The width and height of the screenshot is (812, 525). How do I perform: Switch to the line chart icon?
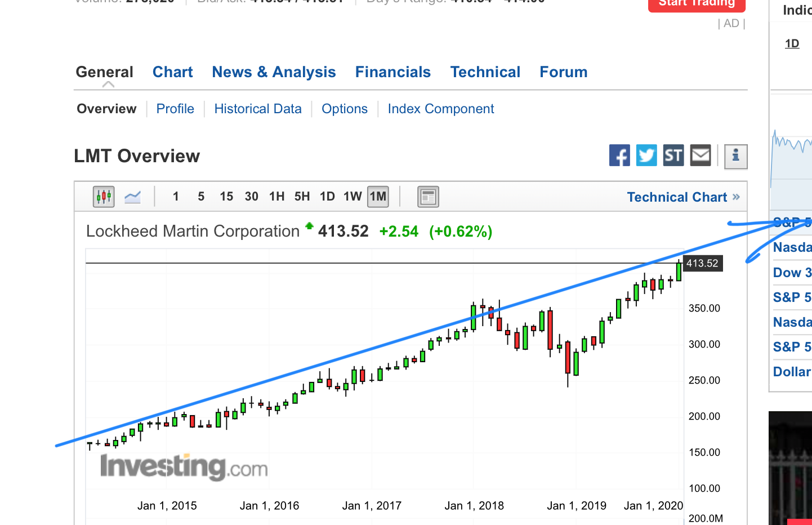pyautogui.click(x=132, y=197)
